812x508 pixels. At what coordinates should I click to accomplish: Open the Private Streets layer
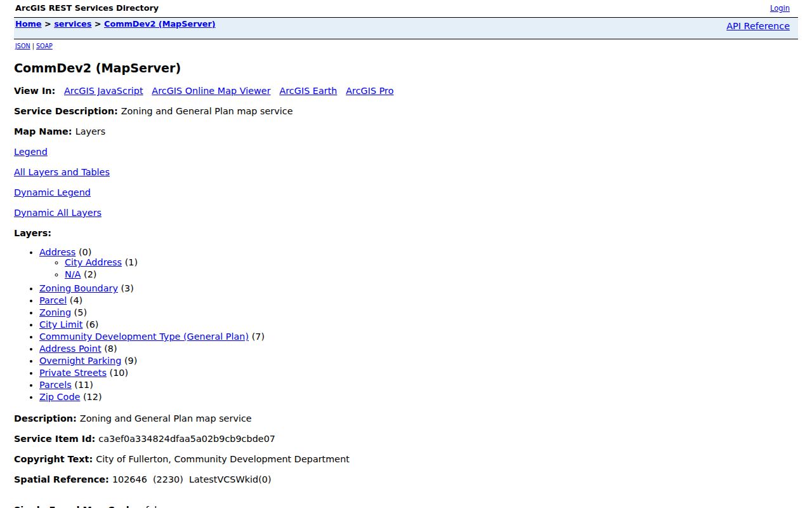click(73, 373)
